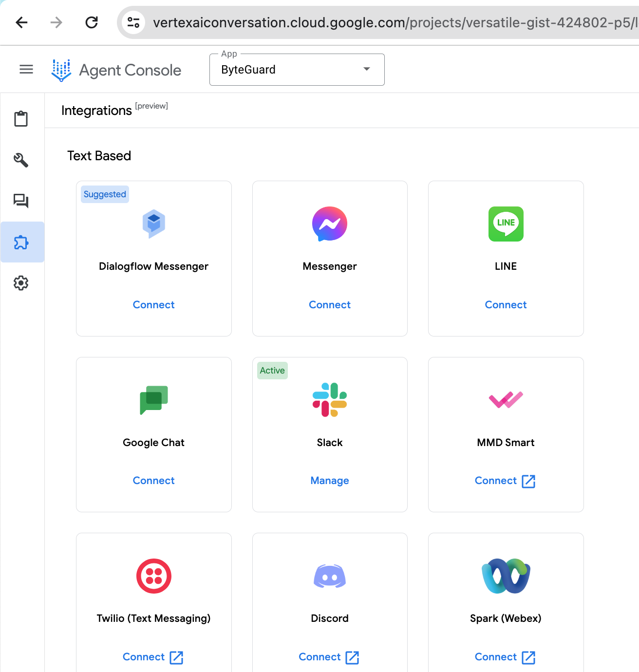Click the Active badge on Slack card
Screen dimensions: 639x672
pos(272,371)
